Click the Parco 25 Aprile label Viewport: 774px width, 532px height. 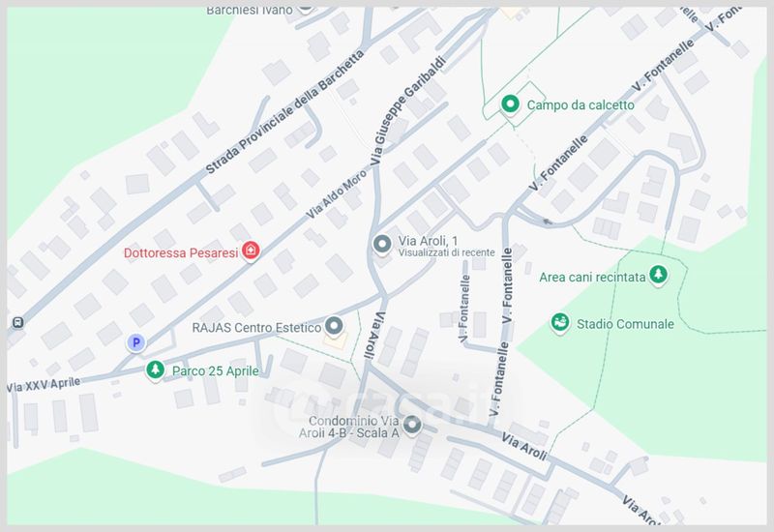point(215,371)
